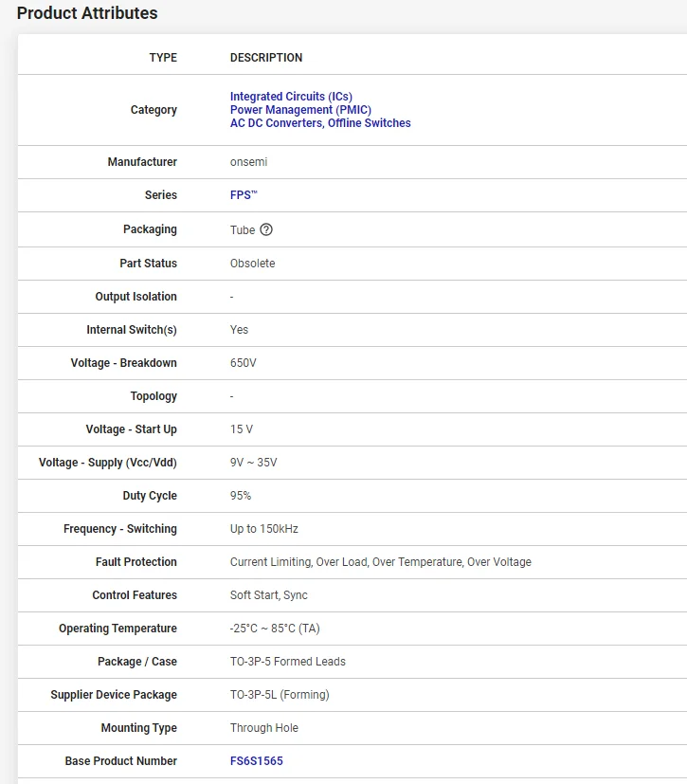Open the FS6S1565 base product number link
Viewport: 687px width, 784px height.
pos(256,761)
